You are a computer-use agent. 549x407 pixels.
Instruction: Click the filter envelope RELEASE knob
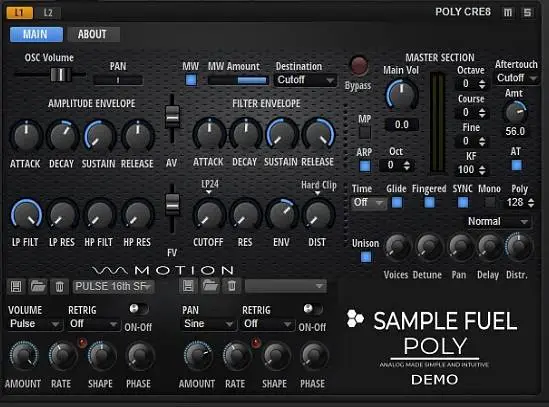318,134
